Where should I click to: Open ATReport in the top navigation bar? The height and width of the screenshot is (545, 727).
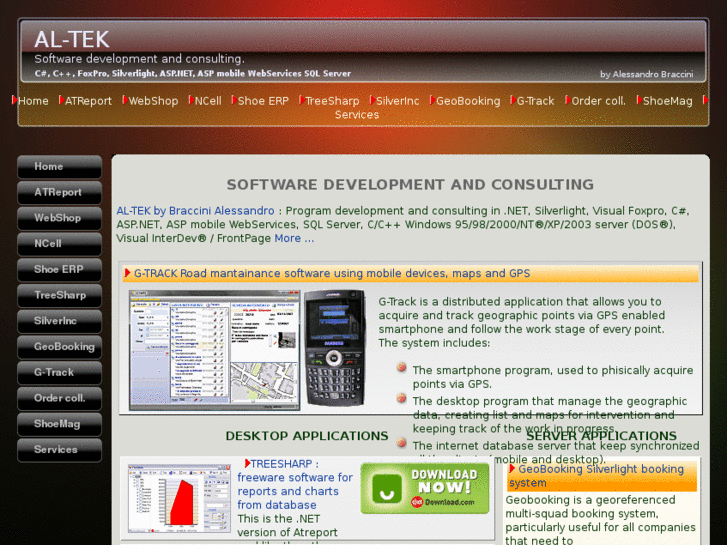click(x=88, y=101)
